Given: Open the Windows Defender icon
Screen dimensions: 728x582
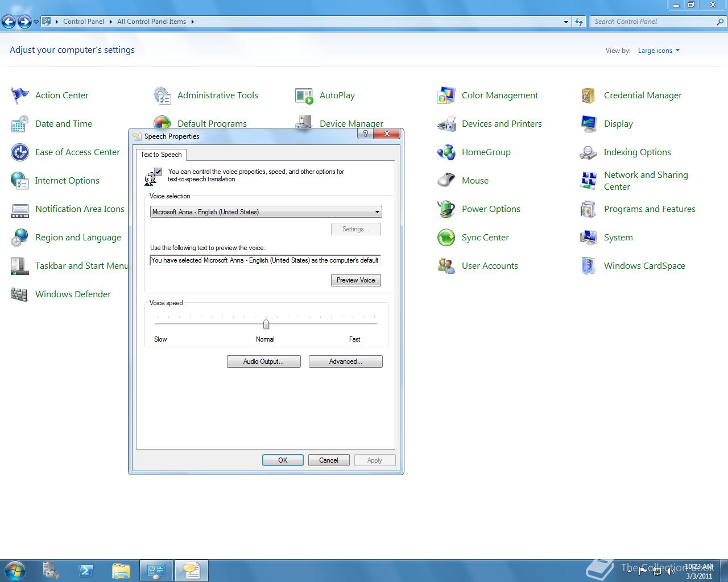Looking at the screenshot, I should (x=20, y=294).
